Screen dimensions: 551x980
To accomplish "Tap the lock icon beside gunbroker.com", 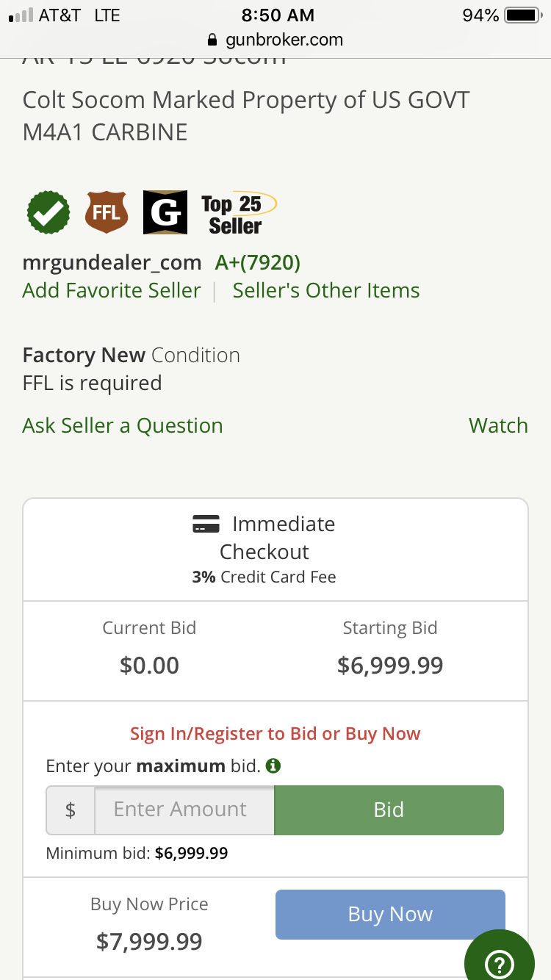I will [x=213, y=40].
